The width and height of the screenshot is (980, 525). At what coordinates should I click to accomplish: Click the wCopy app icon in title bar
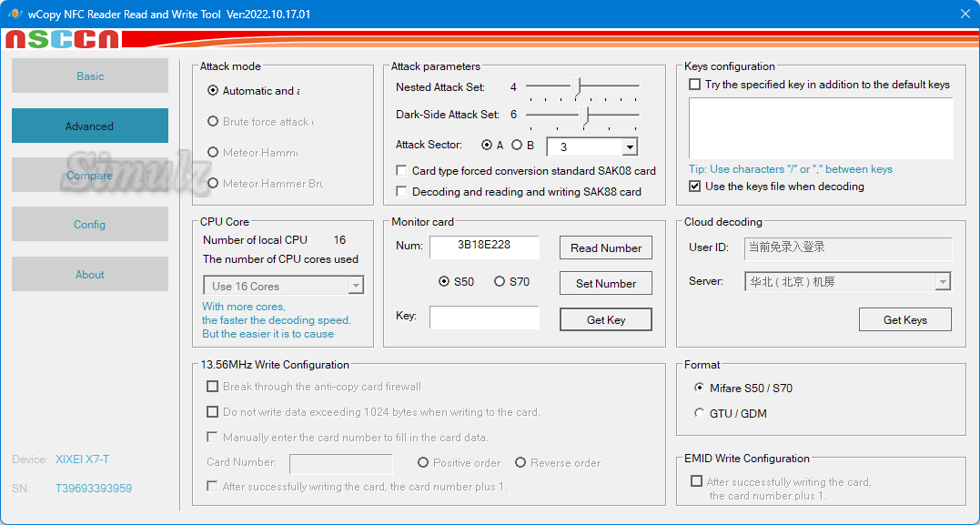click(x=14, y=14)
